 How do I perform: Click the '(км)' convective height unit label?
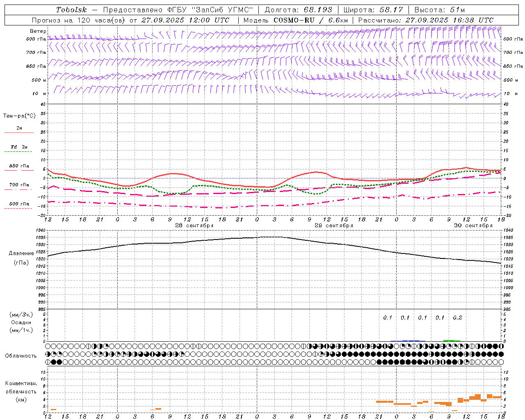pyautogui.click(x=21, y=399)
